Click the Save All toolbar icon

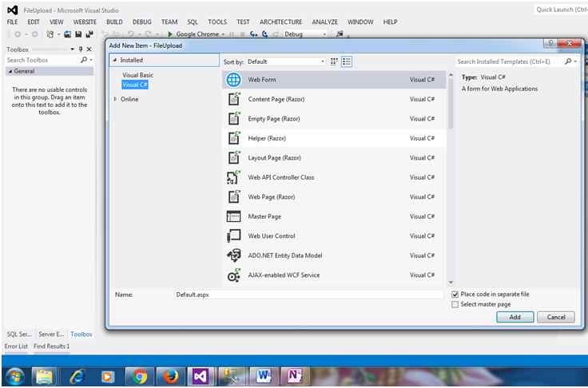click(x=89, y=34)
